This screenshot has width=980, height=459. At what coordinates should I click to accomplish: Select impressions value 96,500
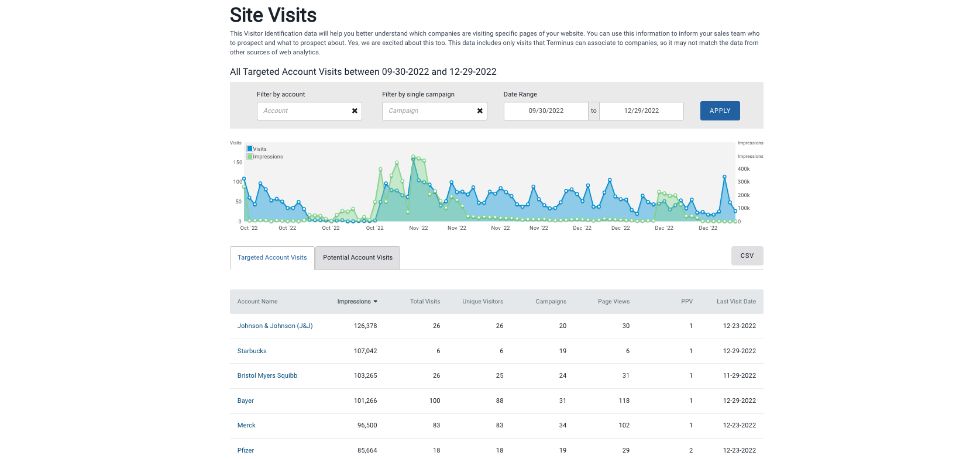pos(367,426)
